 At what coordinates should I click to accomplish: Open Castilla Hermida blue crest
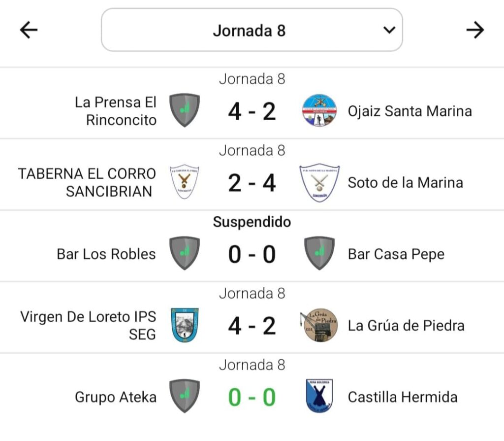point(319,396)
